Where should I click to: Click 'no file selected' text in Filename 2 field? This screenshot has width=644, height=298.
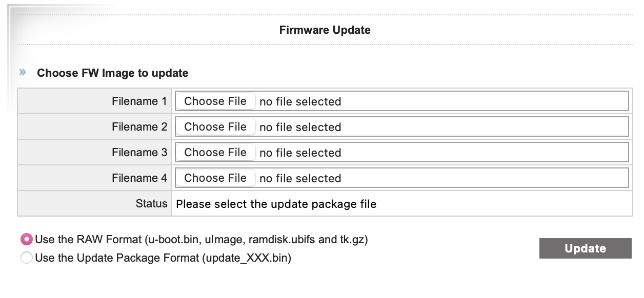tap(300, 127)
